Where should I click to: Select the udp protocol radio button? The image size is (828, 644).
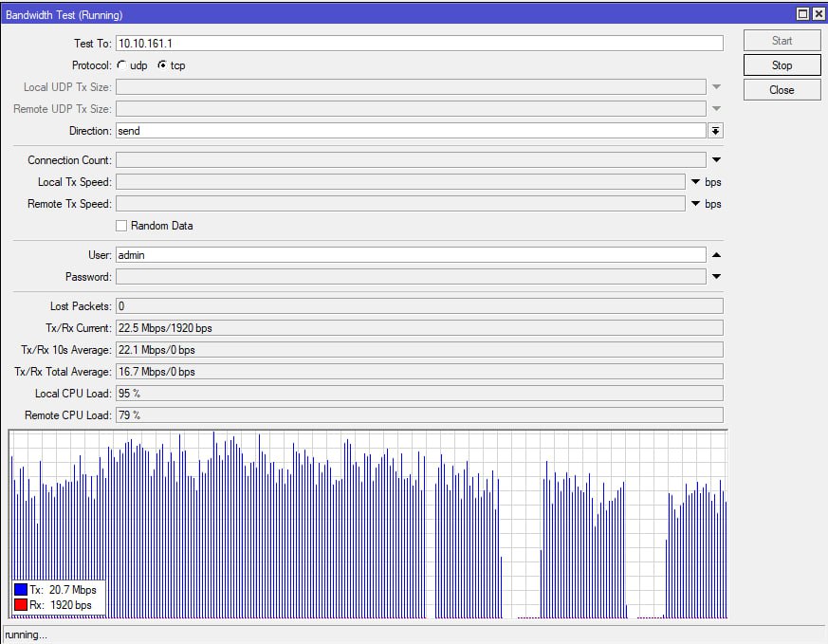[122, 65]
